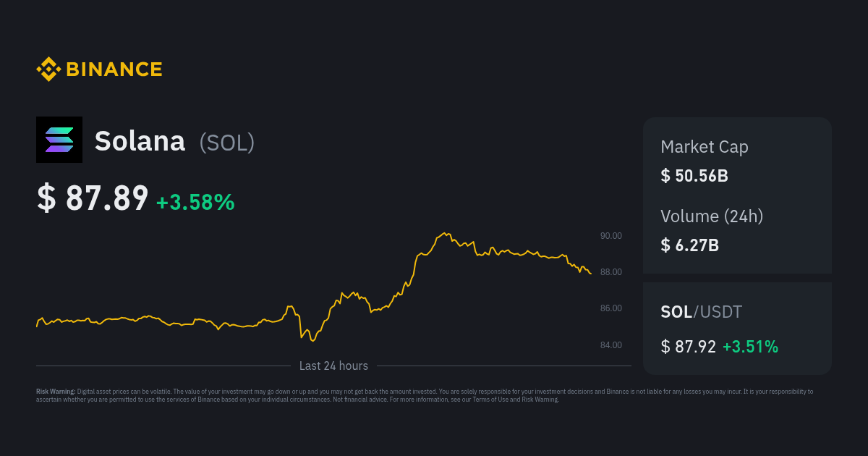868x456 pixels.
Task: Select the Market Cap info panel
Action: (736, 161)
